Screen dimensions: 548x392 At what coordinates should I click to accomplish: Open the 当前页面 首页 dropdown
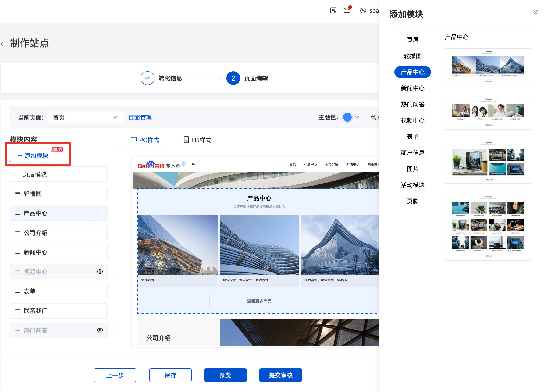pos(86,117)
